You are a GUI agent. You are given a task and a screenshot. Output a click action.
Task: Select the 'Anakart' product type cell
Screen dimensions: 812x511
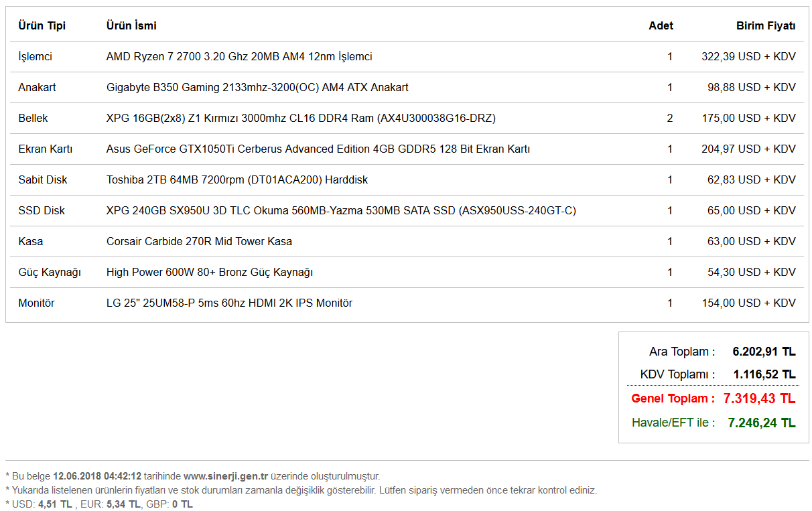click(x=37, y=88)
